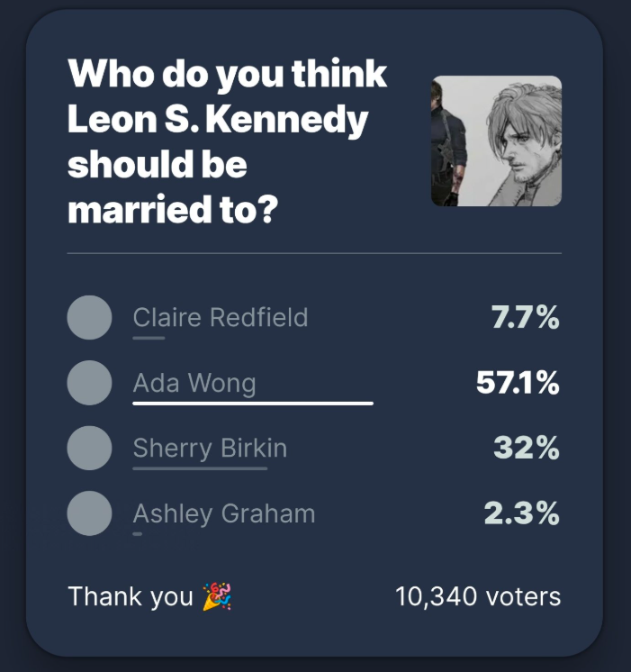Click the 7.7% result for Claire Redfield
The width and height of the screenshot is (631, 672).
click(525, 318)
